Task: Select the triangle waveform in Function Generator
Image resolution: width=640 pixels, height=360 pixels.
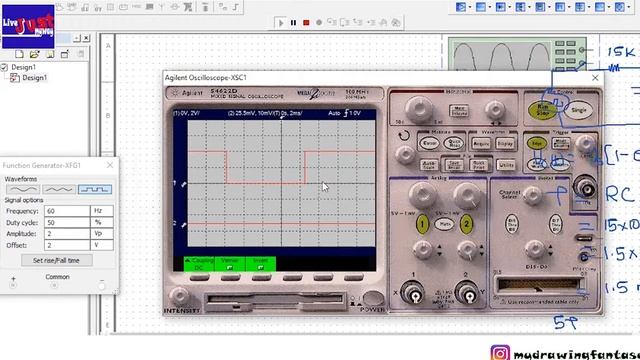Action: (59, 189)
